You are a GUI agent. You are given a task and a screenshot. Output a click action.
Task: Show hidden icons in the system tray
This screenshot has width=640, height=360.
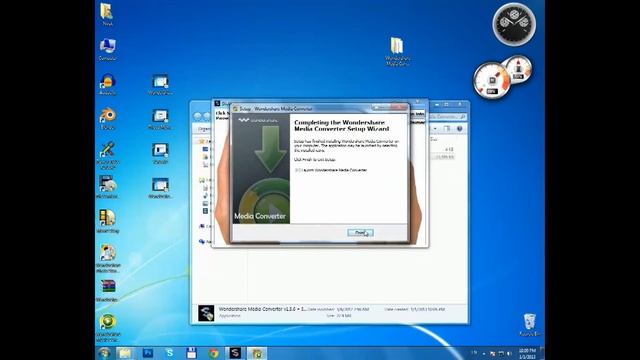tap(484, 353)
